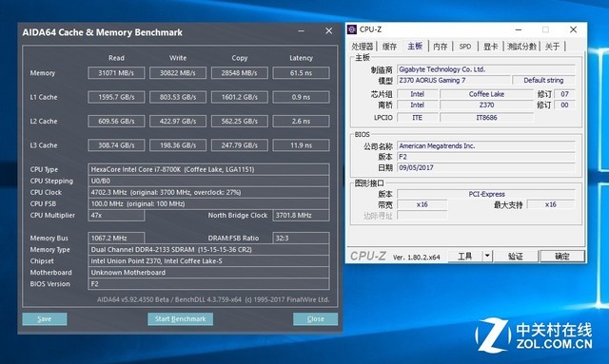Click Chipset field Intel Union Point Z370
This screenshot has width=609, height=364.
tap(208, 261)
